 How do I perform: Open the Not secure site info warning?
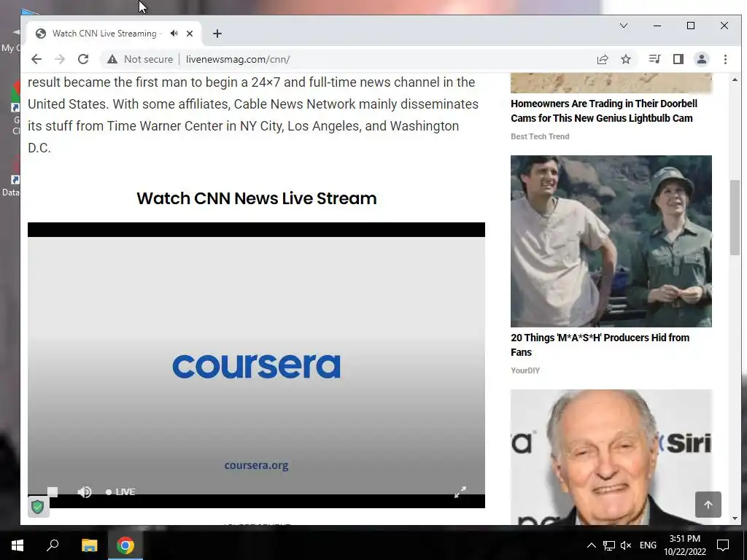[x=139, y=59]
